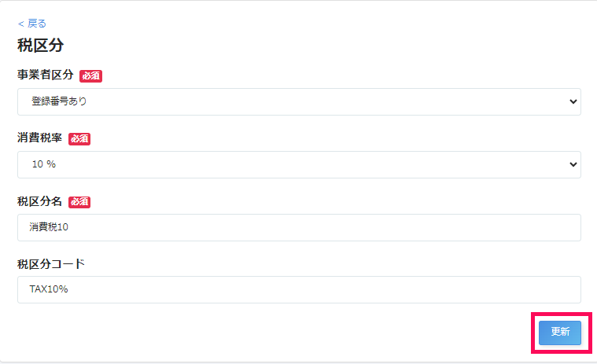The image size is (597, 364).
Task: Click the 消費税率 field label
Action: (x=40, y=138)
